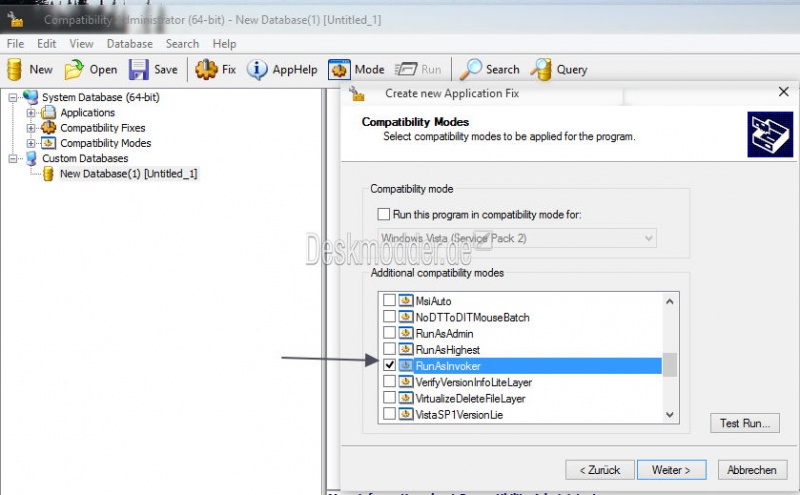This screenshot has width=800, height=495.
Task: Open the Windows Vista Service Pack dropdown
Action: point(517,238)
